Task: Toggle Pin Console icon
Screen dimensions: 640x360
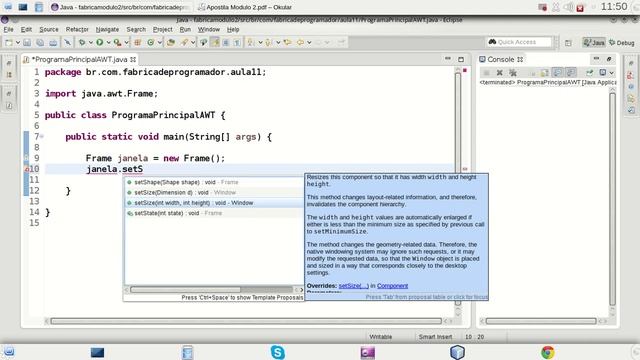Action: pos(589,73)
